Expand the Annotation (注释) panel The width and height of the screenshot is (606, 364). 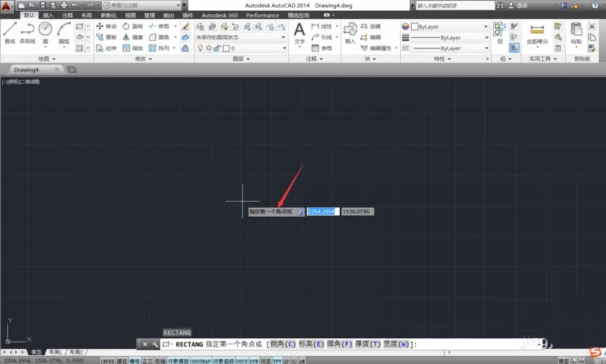tap(315, 58)
